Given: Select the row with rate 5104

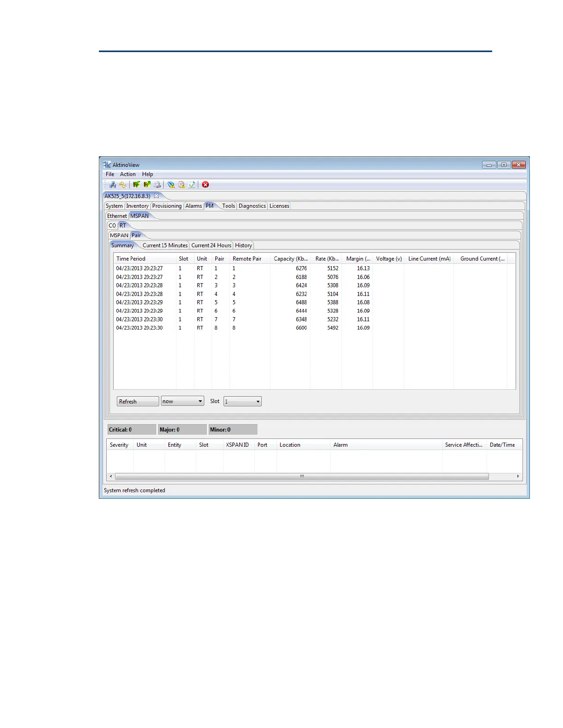Looking at the screenshot, I should click(314, 294).
